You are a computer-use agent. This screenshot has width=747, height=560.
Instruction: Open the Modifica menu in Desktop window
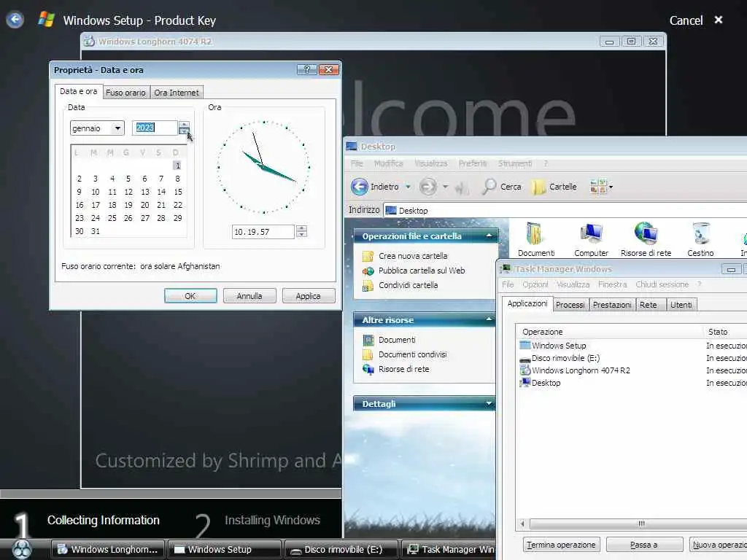[388, 164]
